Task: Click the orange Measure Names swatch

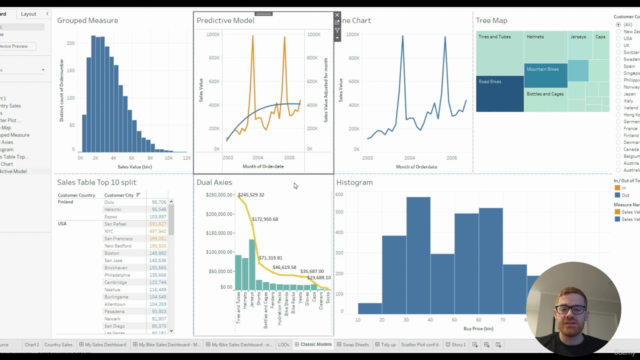Action: tap(617, 212)
